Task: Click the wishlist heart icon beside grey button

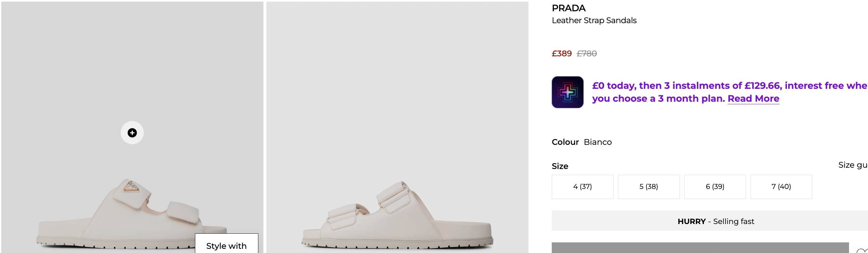Action: pos(862,250)
